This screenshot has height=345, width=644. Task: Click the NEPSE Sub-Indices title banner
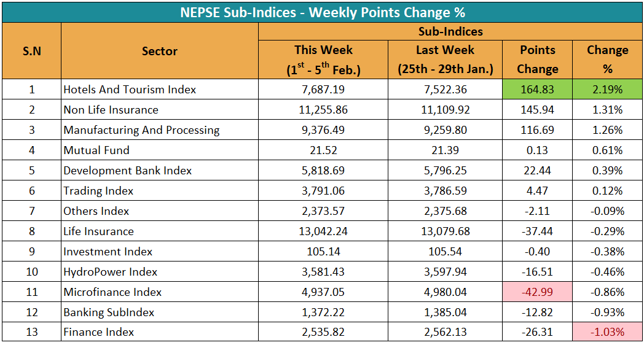pyautogui.click(x=322, y=12)
